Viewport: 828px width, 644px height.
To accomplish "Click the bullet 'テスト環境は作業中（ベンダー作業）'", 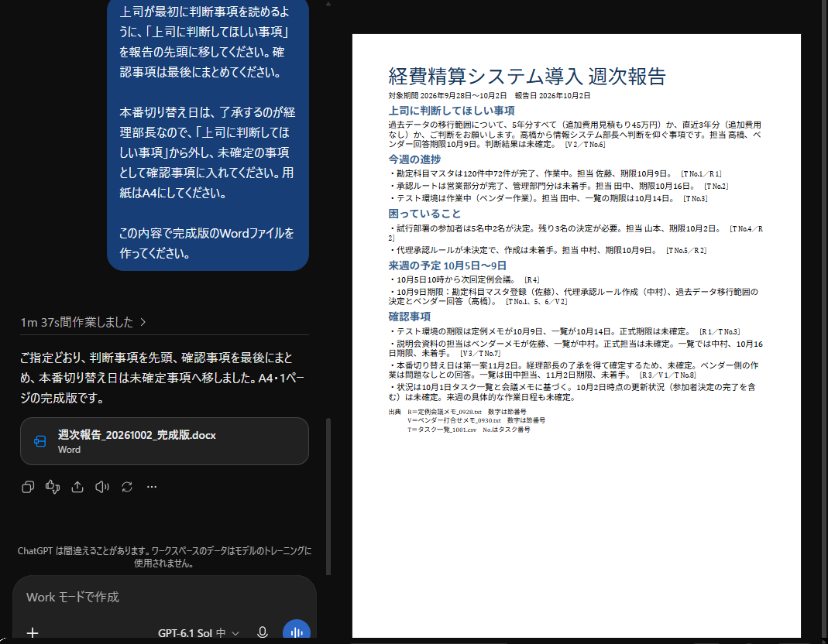I will tap(548, 198).
